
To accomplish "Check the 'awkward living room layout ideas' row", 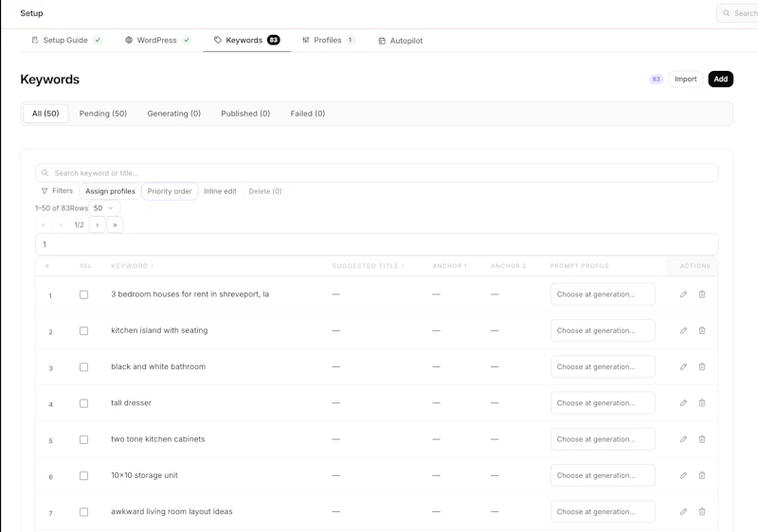I will pos(83,512).
